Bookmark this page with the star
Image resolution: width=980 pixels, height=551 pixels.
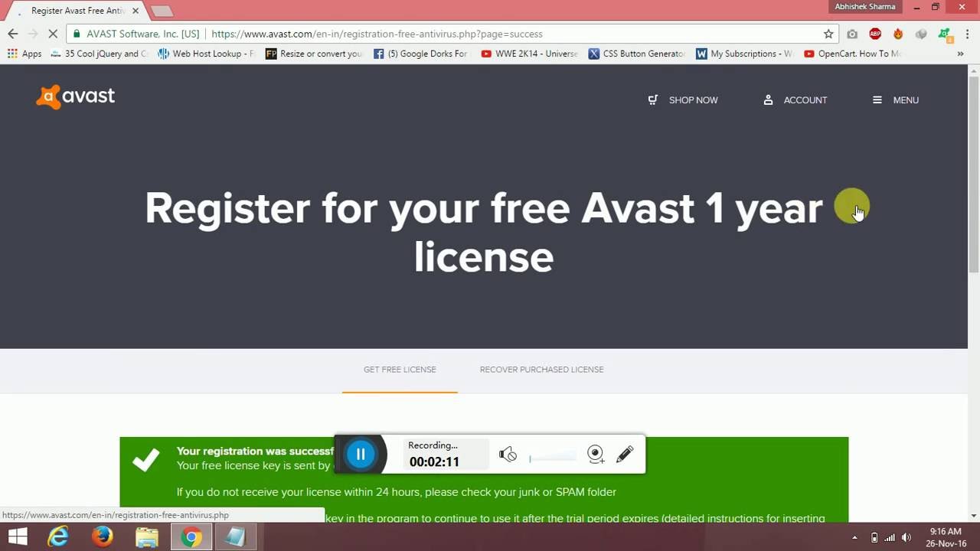[828, 34]
